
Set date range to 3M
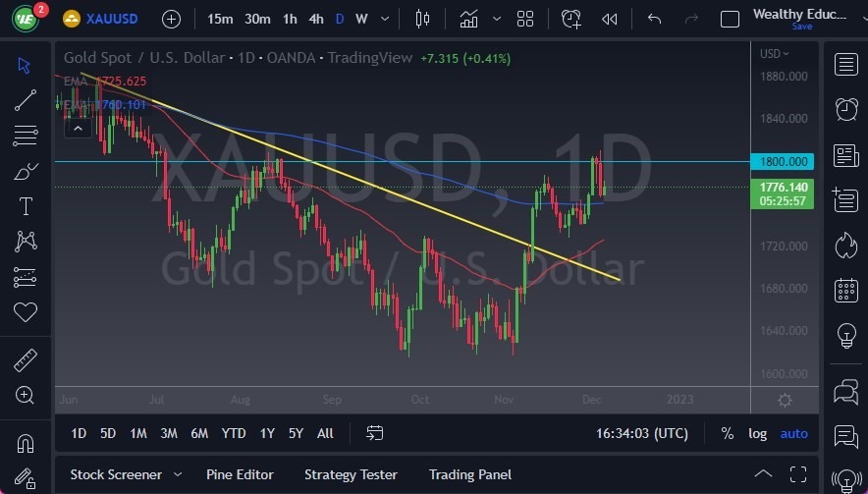pyautogui.click(x=169, y=433)
